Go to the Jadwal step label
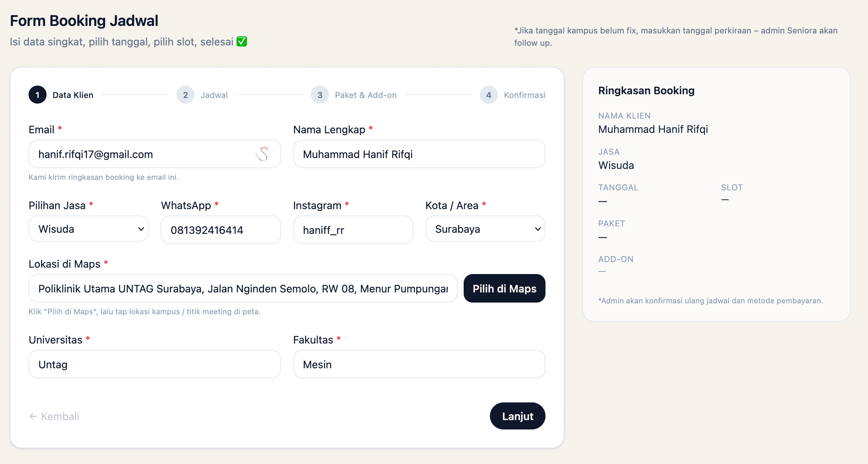Image resolution: width=868 pixels, height=464 pixels. (214, 95)
